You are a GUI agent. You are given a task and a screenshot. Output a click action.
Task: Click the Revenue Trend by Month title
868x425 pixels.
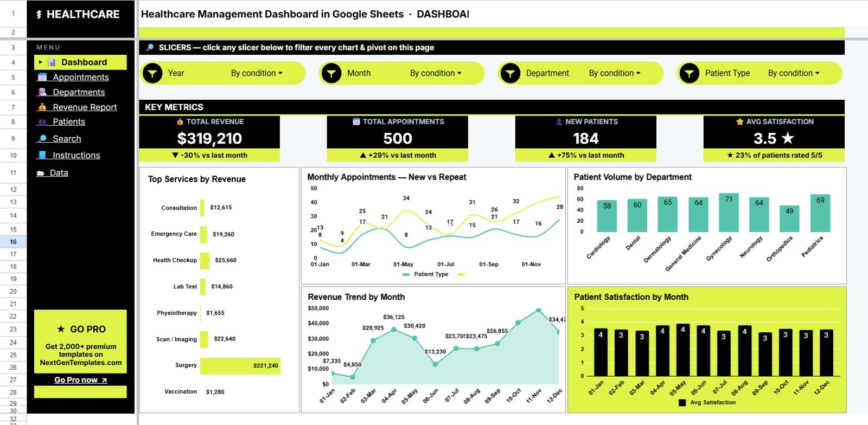click(356, 297)
